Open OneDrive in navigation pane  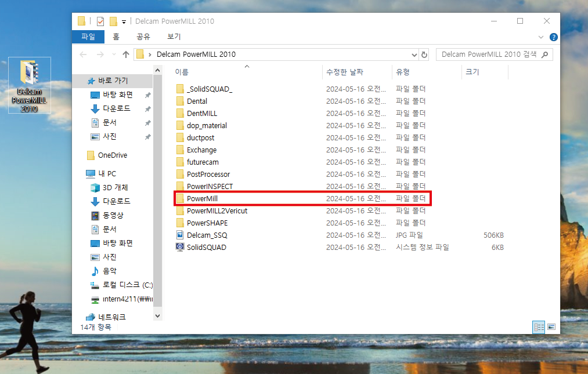pyautogui.click(x=113, y=155)
